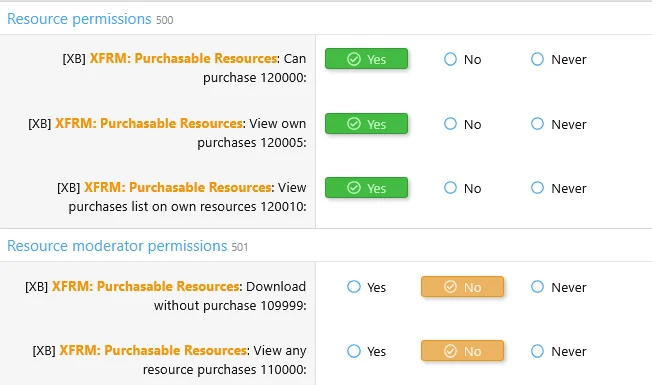
Task: Choose Never for Can purchase 120000
Action: coord(558,59)
